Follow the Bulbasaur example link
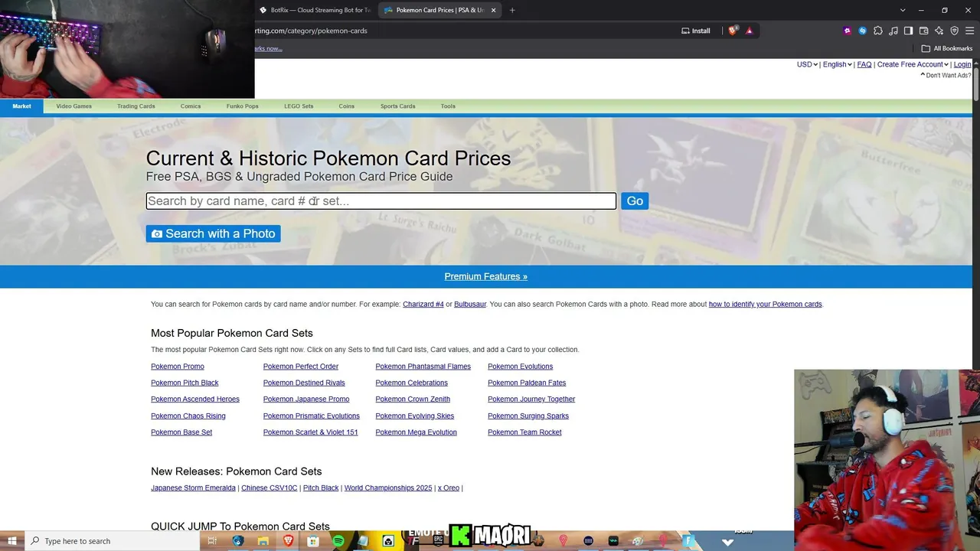 pyautogui.click(x=470, y=304)
